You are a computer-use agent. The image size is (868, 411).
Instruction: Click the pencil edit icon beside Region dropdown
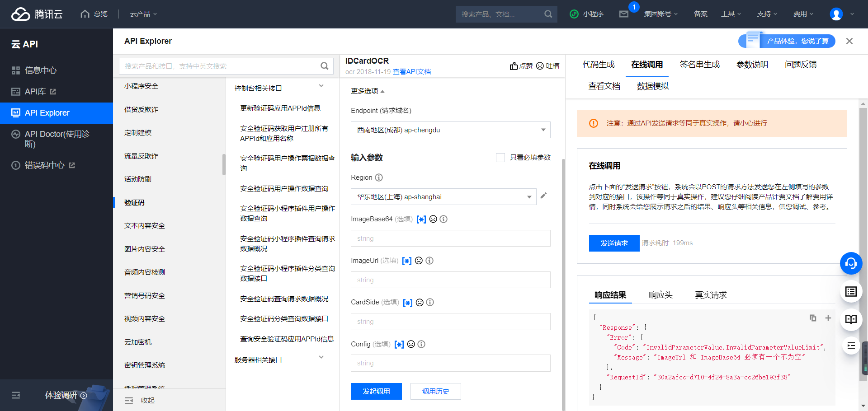click(x=544, y=196)
